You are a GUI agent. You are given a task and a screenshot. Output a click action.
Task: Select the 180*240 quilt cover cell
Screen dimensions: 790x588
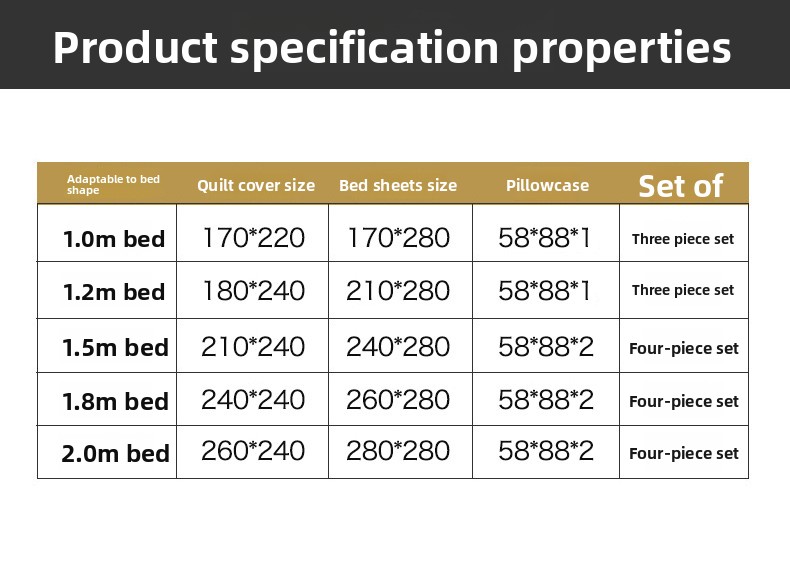coord(253,290)
